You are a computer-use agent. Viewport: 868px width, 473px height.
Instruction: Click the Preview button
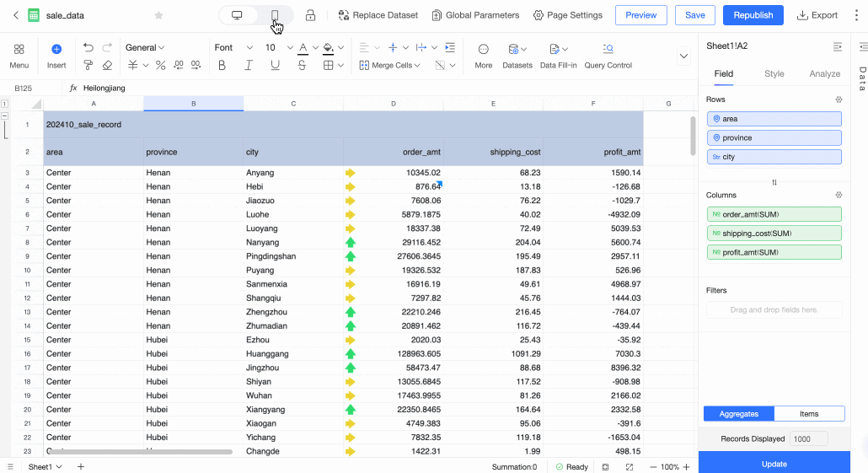[x=640, y=15]
